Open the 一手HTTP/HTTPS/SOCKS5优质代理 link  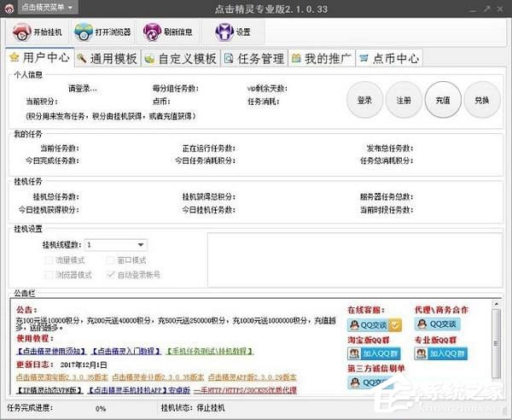[x=245, y=390]
